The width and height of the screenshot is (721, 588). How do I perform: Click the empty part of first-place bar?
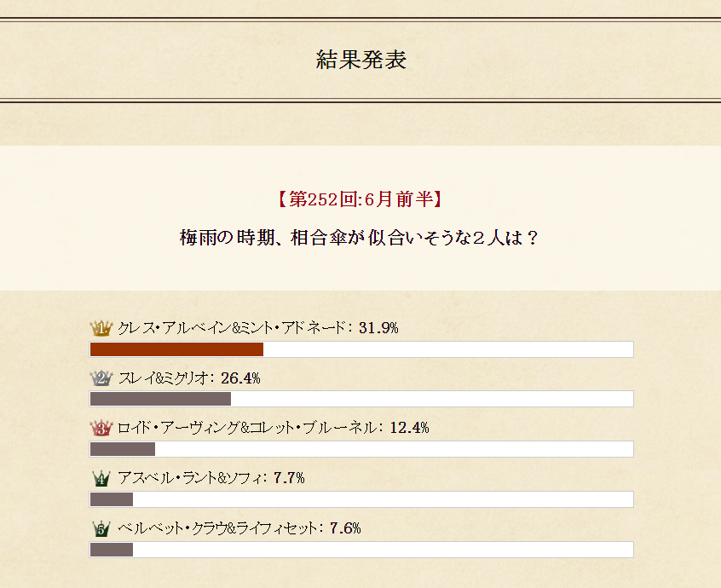(x=448, y=349)
